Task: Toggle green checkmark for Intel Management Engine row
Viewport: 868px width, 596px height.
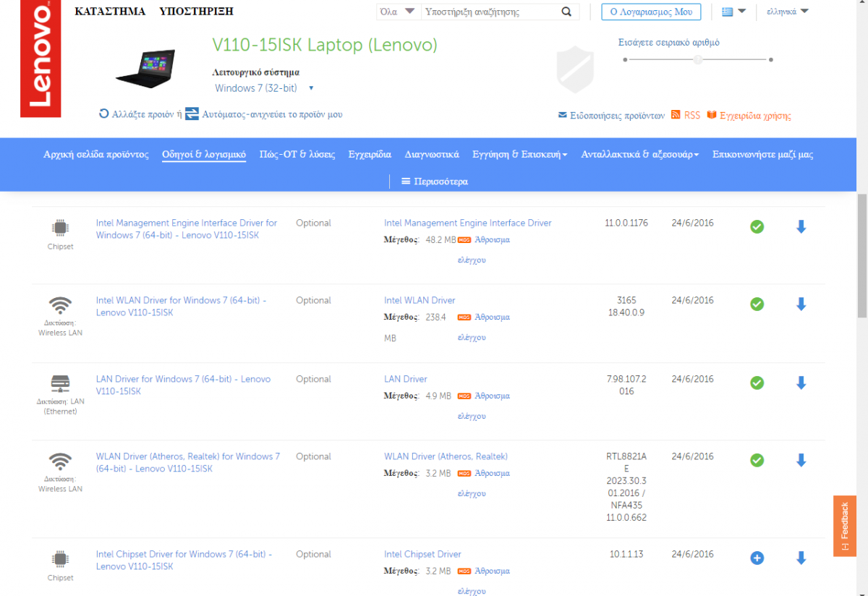Action: 757,227
